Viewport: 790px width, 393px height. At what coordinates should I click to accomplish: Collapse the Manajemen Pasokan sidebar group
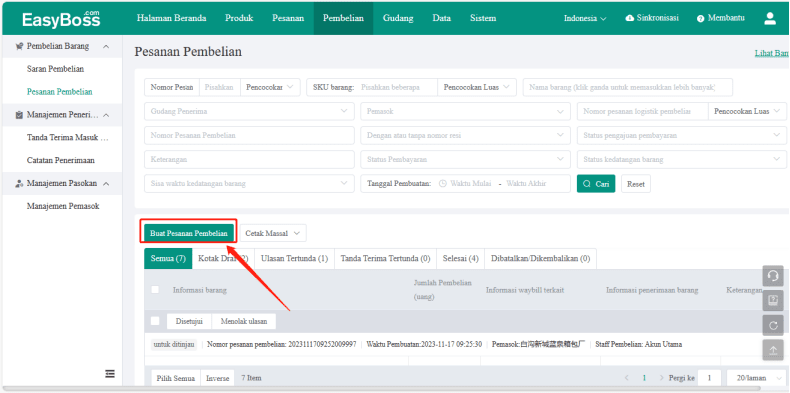[106, 183]
